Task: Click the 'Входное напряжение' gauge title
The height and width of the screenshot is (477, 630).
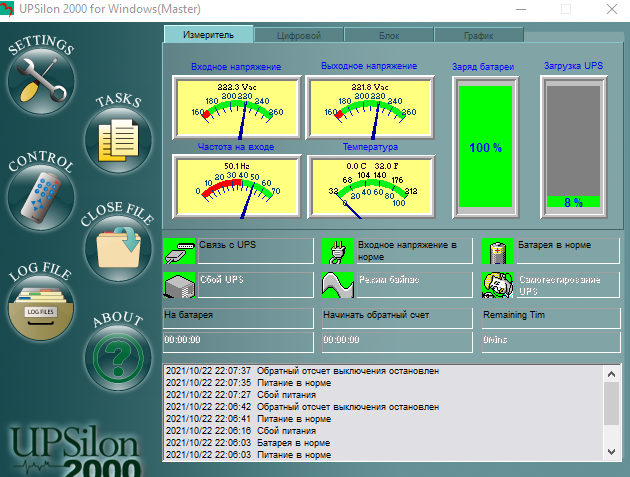Action: [236, 67]
